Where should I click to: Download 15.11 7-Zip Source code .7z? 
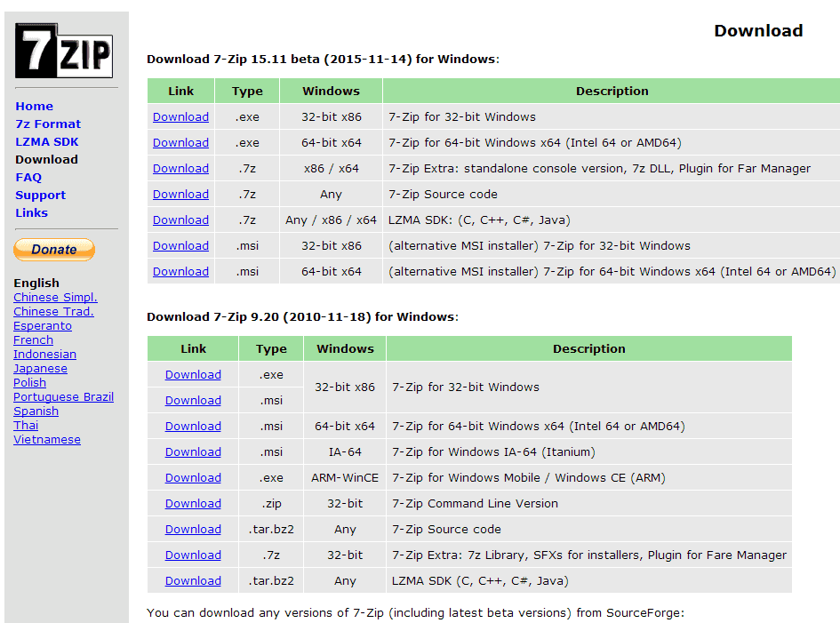pos(181,194)
